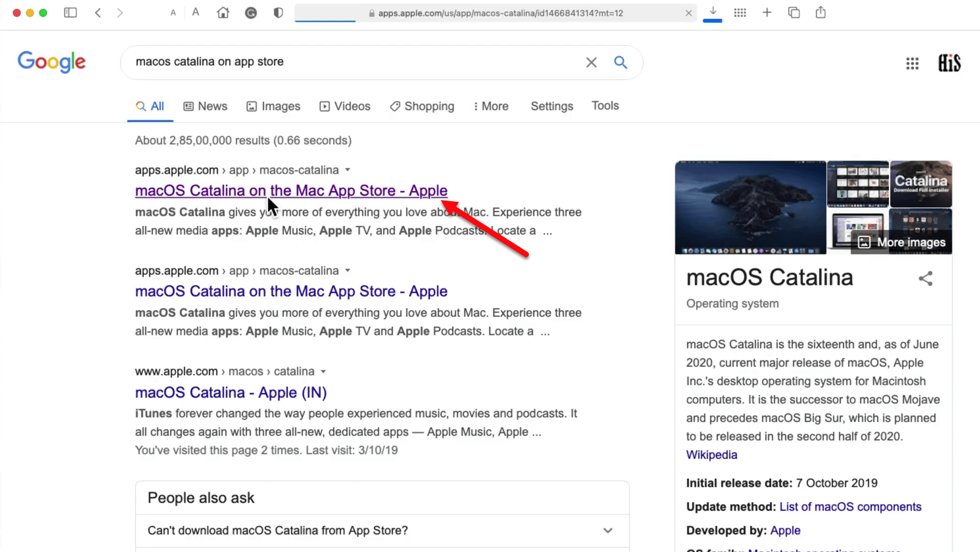Click More images button
The height and width of the screenshot is (552, 980).
(902, 242)
